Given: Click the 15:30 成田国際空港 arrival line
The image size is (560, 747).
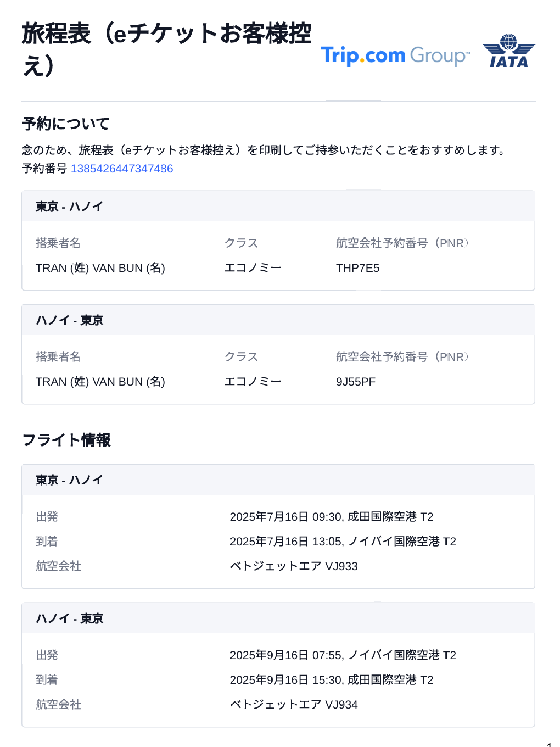Looking at the screenshot, I should coord(331,680).
